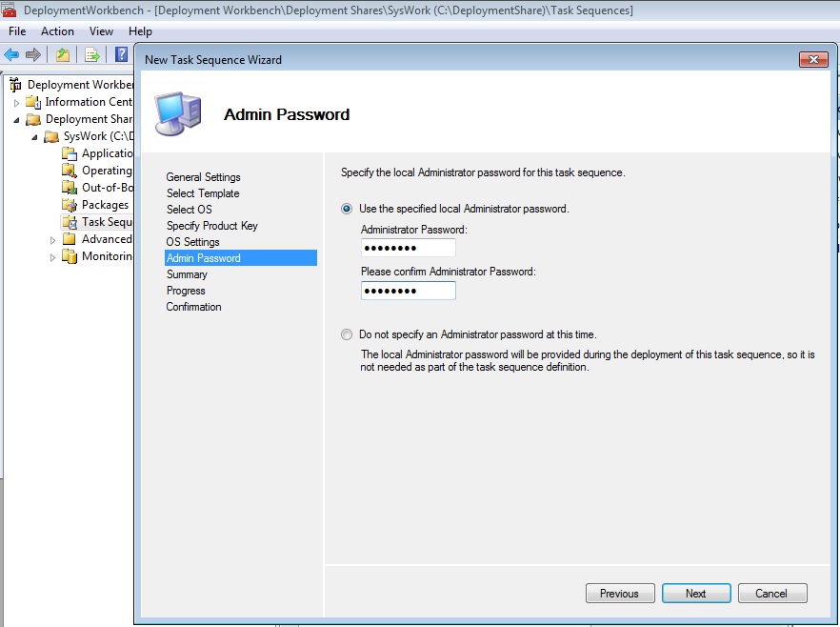Expand the Information Center tree node

coord(16,102)
